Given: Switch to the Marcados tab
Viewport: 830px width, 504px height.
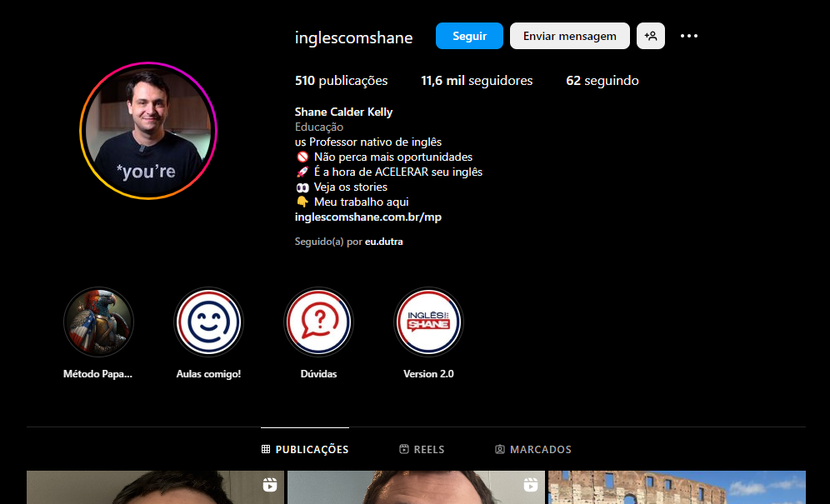Looking at the screenshot, I should [x=533, y=450].
